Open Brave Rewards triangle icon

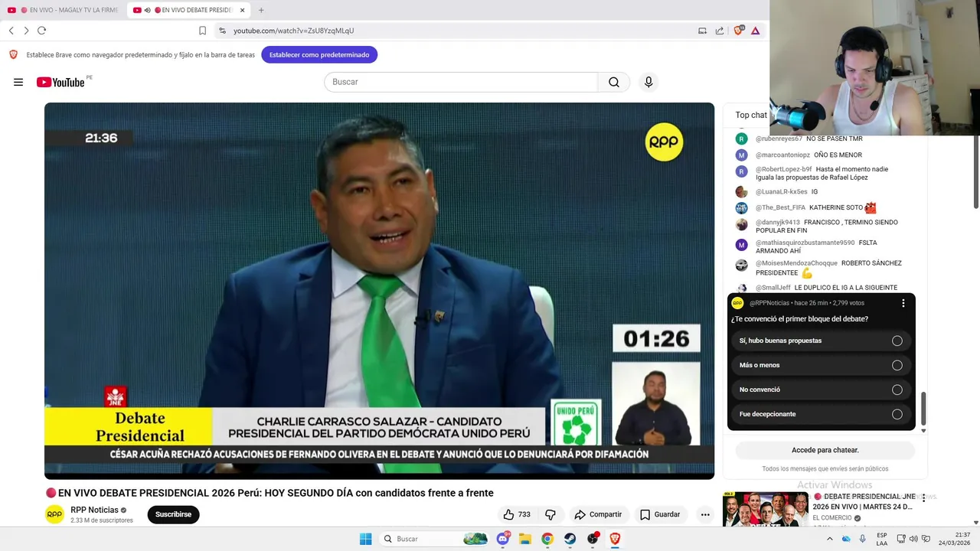(x=755, y=31)
